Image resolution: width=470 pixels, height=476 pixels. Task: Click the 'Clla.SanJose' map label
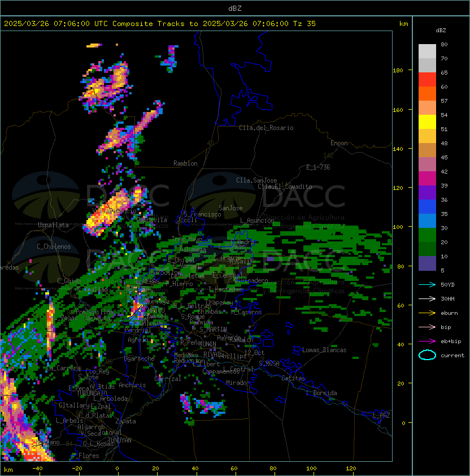256,180
